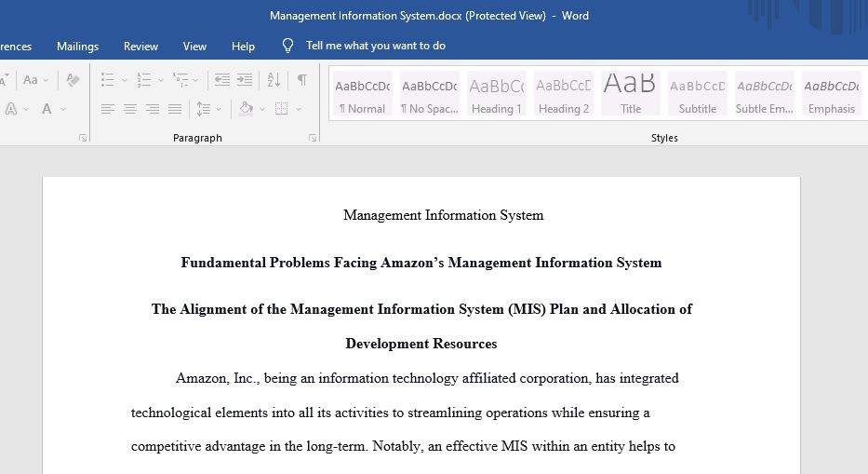Click the text line 'technological elements into all its activities'
The height and width of the screenshot is (474, 868).
[x=390, y=413]
